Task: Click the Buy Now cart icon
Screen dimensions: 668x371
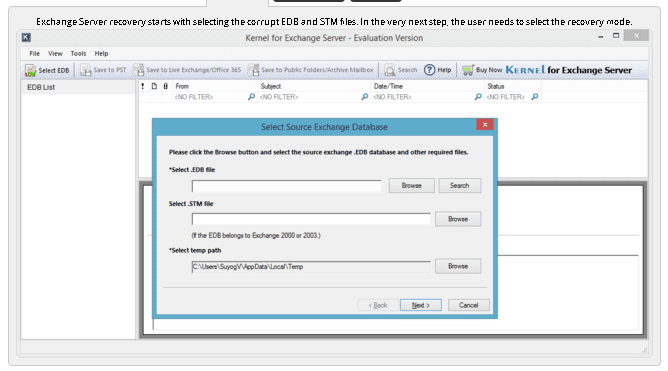Action: point(468,70)
